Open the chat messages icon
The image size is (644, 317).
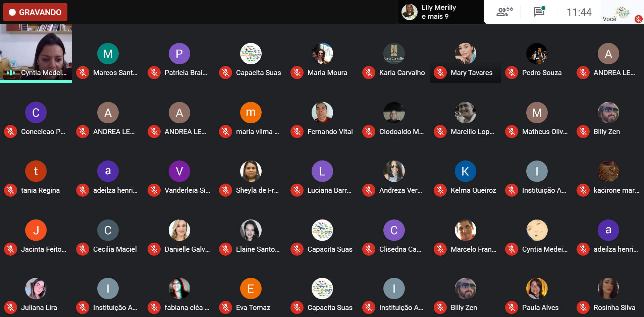click(539, 12)
